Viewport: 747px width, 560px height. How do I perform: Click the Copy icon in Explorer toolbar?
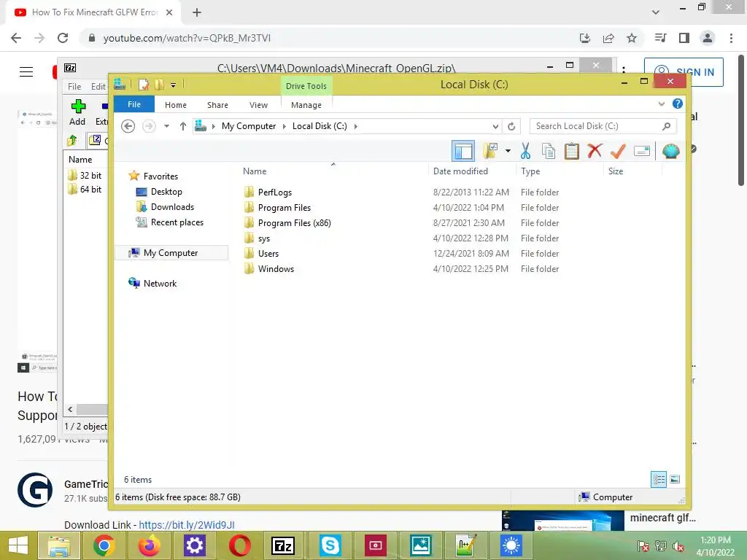[x=549, y=152]
